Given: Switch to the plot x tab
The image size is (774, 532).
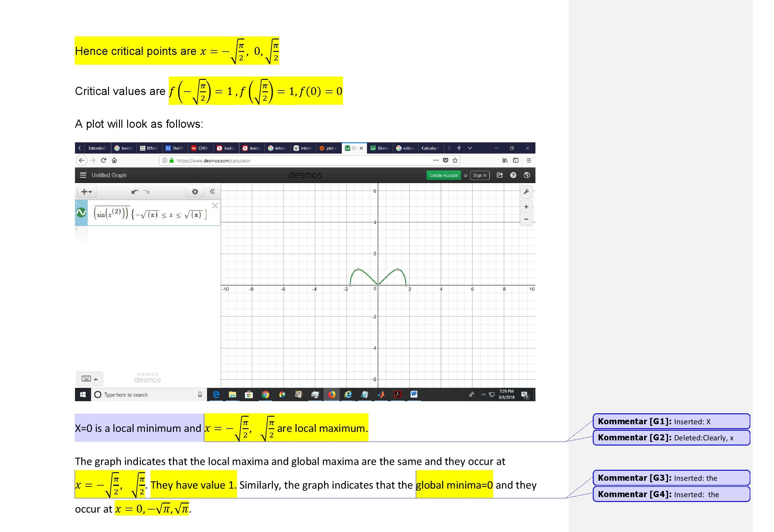Looking at the screenshot, I should (x=329, y=148).
